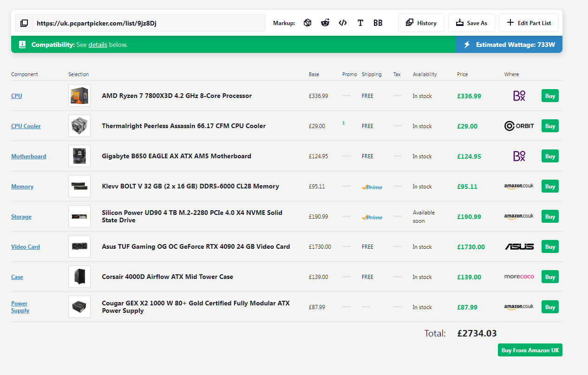Select plain text markup icon
The height and width of the screenshot is (375, 588).
point(360,23)
